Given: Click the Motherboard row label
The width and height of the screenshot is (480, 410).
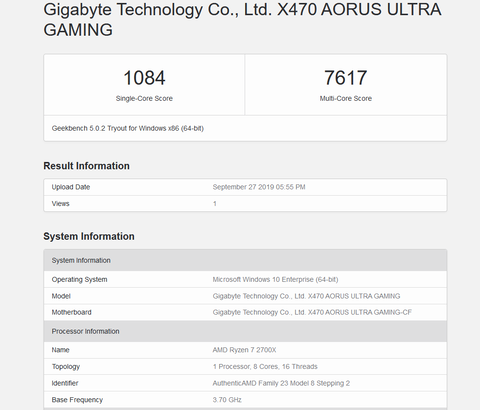Looking at the screenshot, I should [x=71, y=312].
